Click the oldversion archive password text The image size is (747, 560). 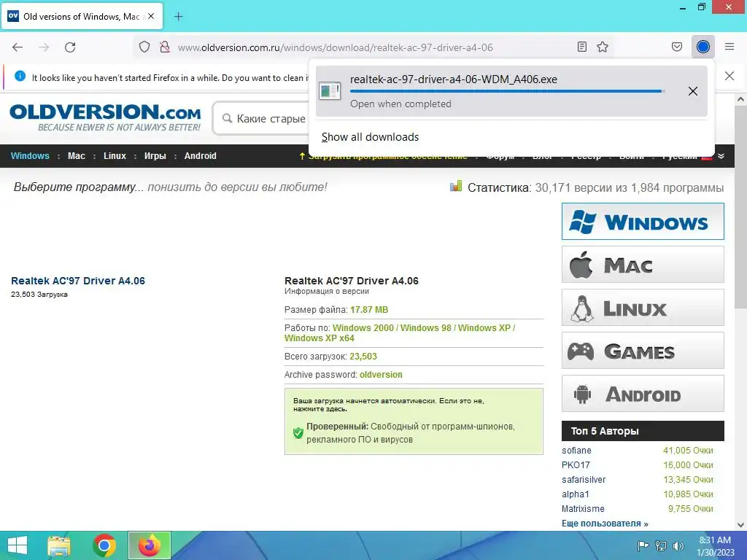tap(381, 375)
